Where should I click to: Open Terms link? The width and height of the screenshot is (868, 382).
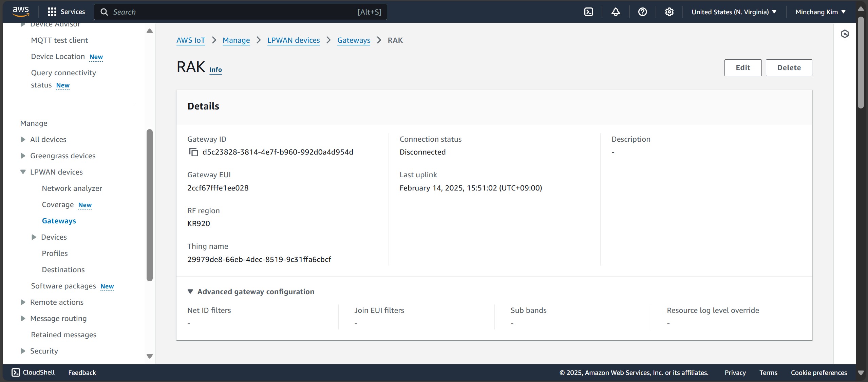coord(768,372)
